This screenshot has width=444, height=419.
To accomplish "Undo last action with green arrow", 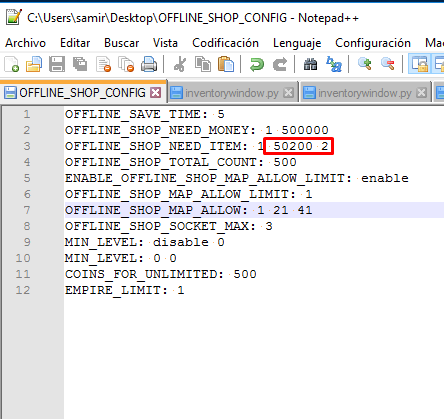I will (x=257, y=64).
